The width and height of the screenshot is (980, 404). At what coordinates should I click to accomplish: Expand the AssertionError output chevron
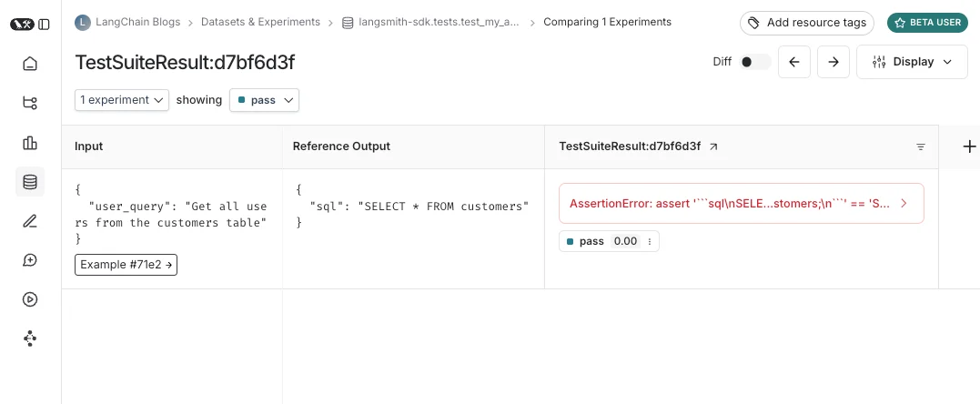tap(904, 203)
